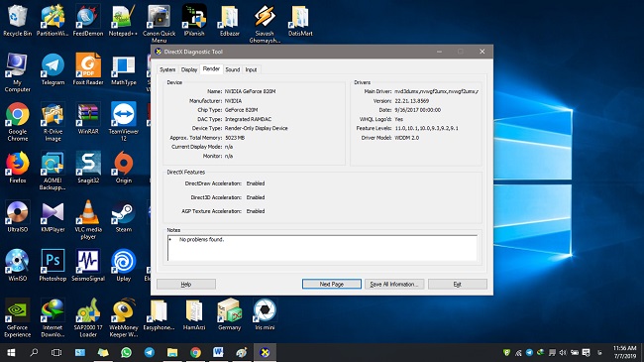
Task: Open FeedDemon desktop icon
Action: (x=88, y=21)
